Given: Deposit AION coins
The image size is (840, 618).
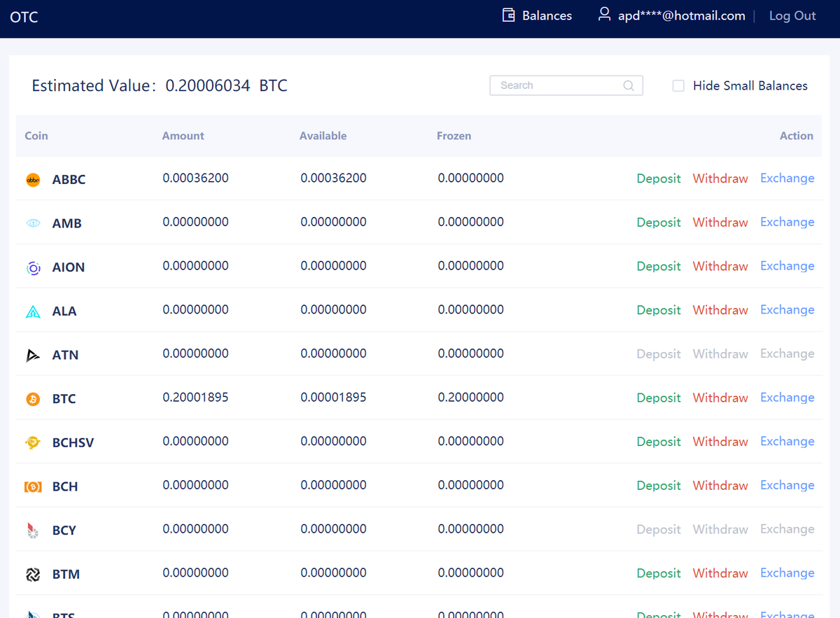Looking at the screenshot, I should (659, 267).
